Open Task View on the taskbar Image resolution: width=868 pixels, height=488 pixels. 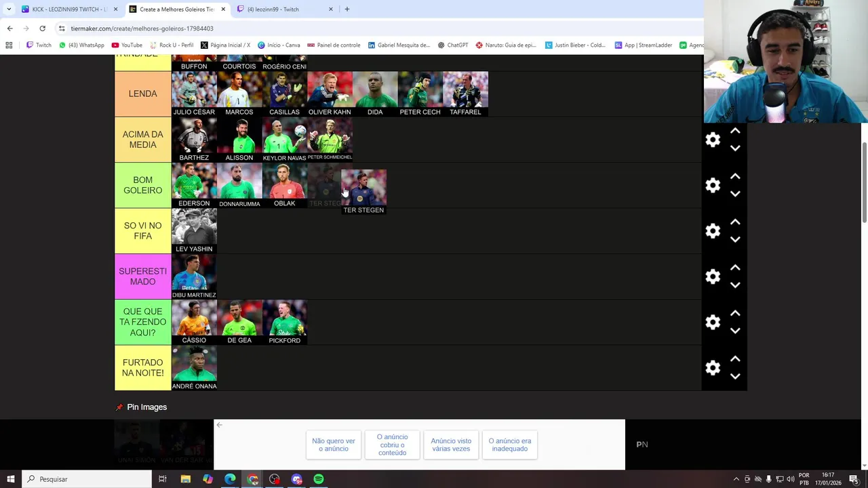163,479
